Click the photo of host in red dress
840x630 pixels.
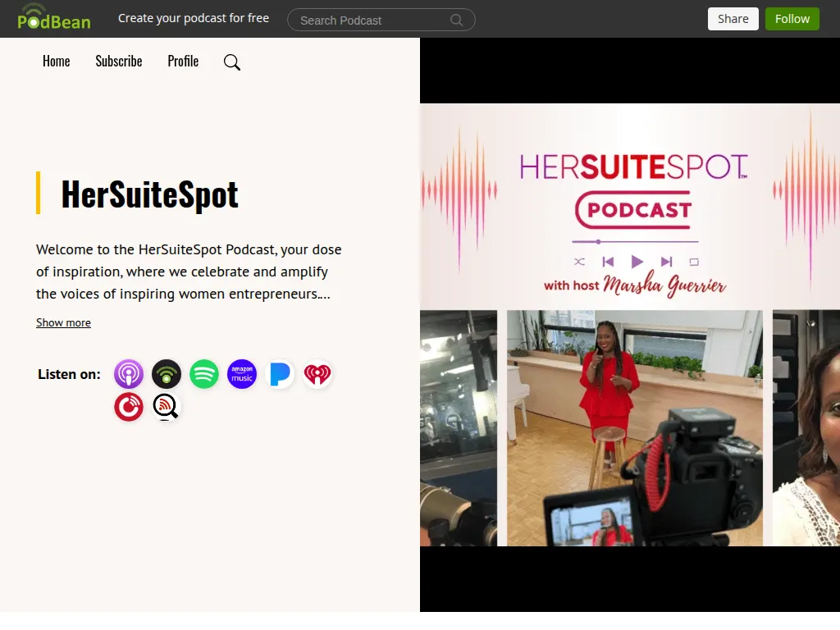pyautogui.click(x=634, y=428)
